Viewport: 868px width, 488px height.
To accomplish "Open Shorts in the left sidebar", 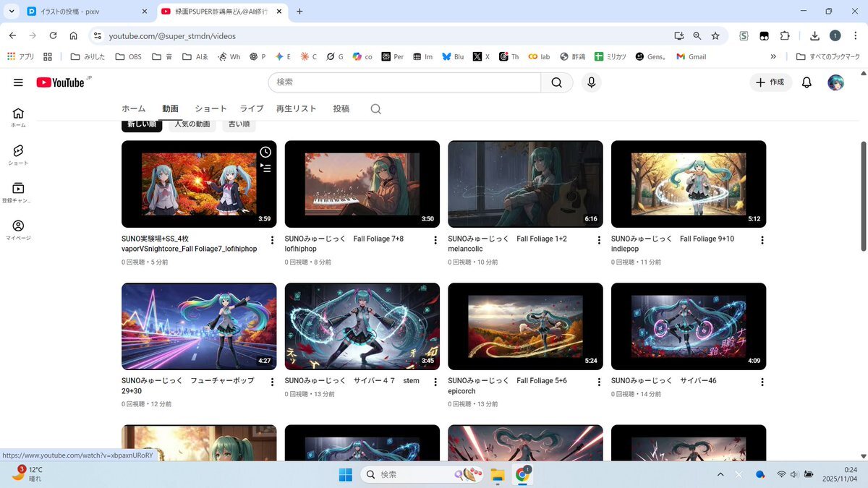I will [x=18, y=154].
